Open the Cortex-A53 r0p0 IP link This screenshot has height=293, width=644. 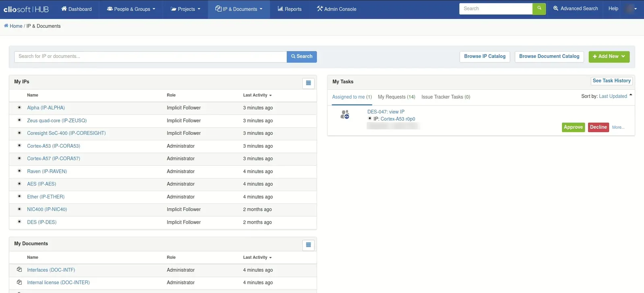coord(398,119)
